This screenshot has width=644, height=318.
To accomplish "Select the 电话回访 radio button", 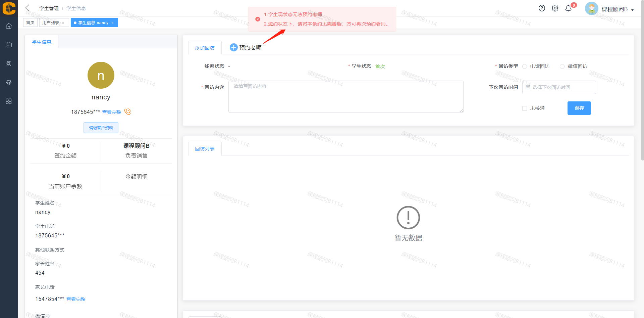I will click(x=525, y=66).
